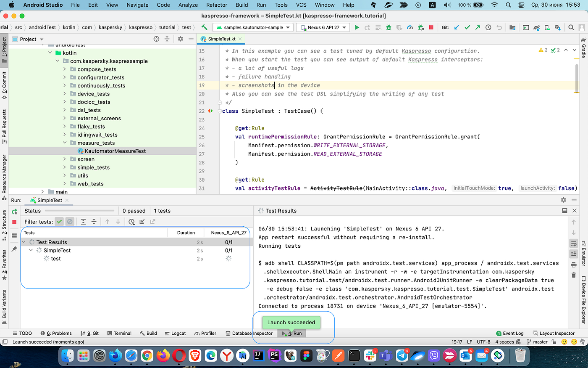Viewport: 588px width, 368px height.
Task: Collapse all test results
Action: pos(94,222)
